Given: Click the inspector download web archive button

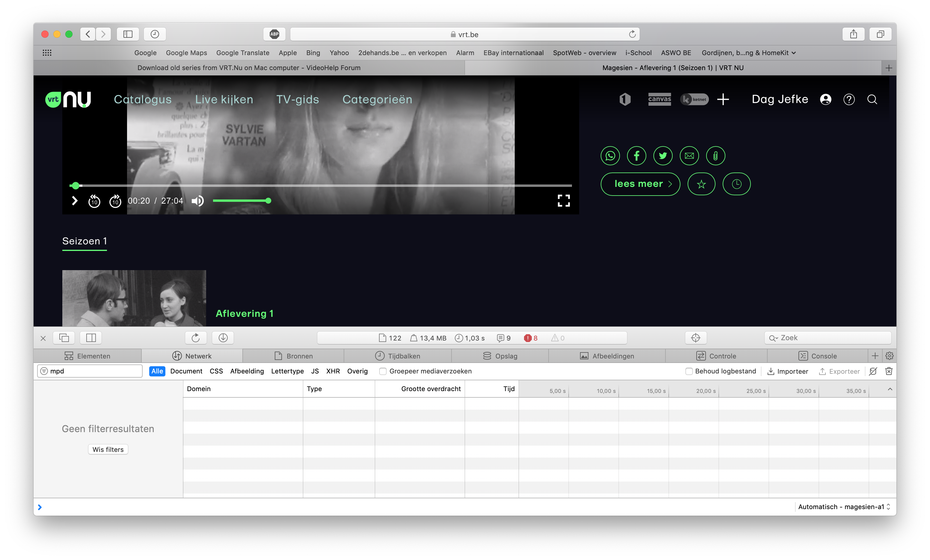Looking at the screenshot, I should coord(223,338).
